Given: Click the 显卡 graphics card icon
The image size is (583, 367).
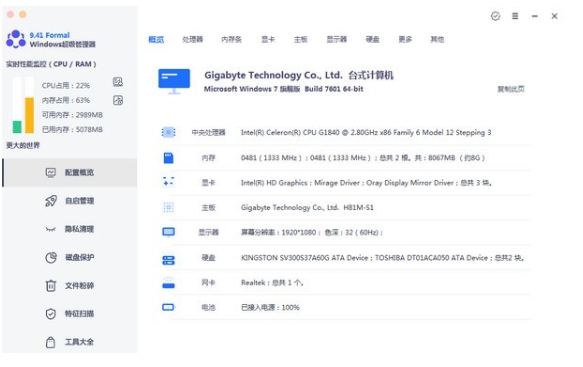Looking at the screenshot, I should click(168, 182).
